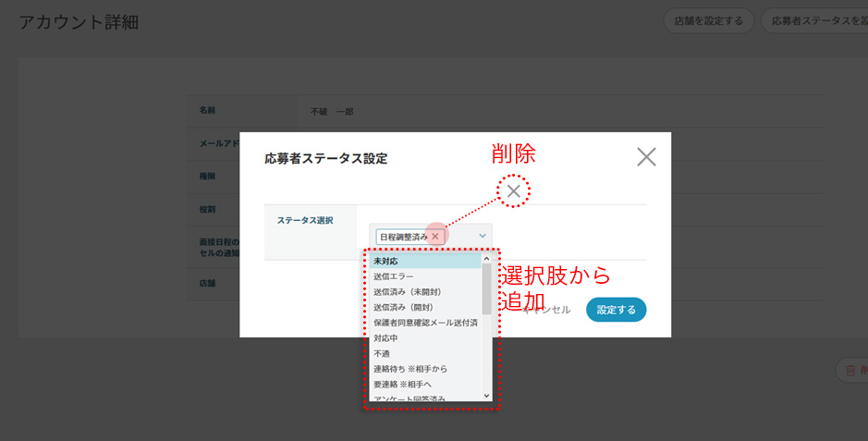Choose 送信エラー in the dropdown list

tap(423, 276)
